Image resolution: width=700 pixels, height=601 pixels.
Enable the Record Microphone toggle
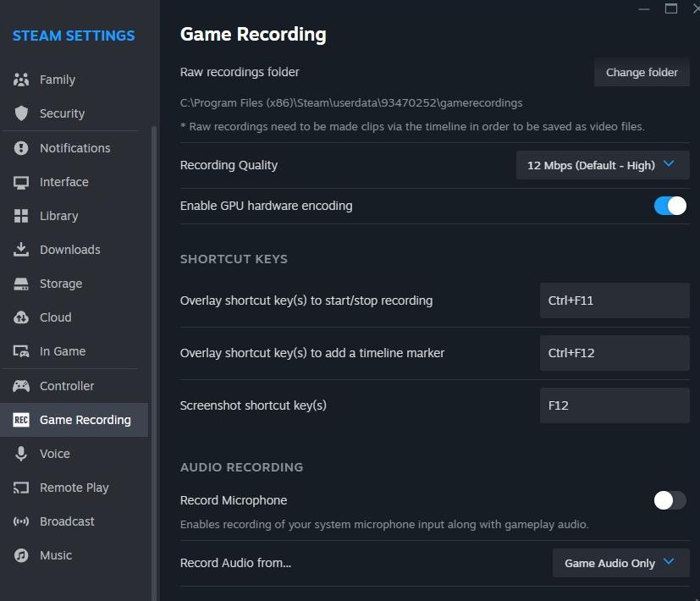point(670,500)
